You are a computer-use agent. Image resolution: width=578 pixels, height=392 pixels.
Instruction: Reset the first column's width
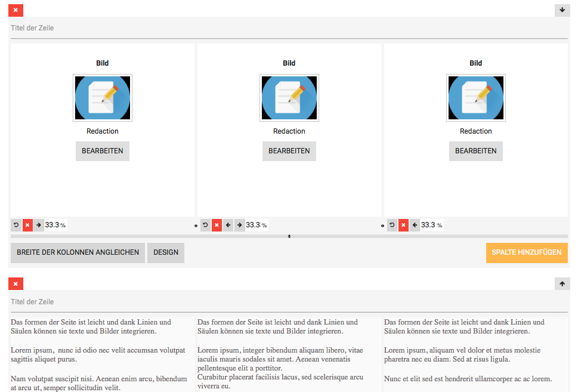tap(16, 225)
